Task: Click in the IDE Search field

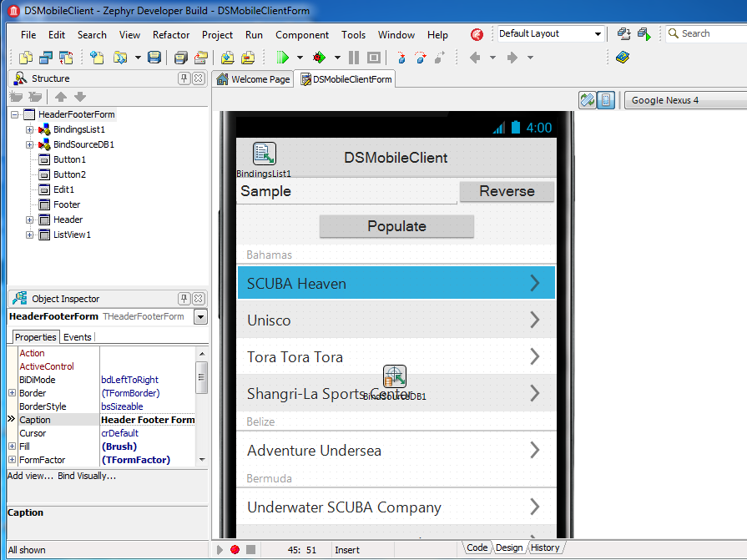Action: click(707, 34)
